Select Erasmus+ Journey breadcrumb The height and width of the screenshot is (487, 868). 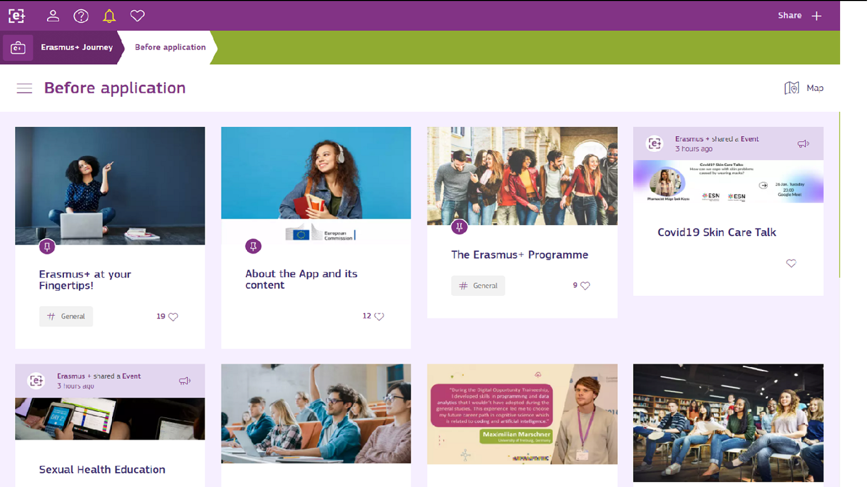(x=76, y=47)
